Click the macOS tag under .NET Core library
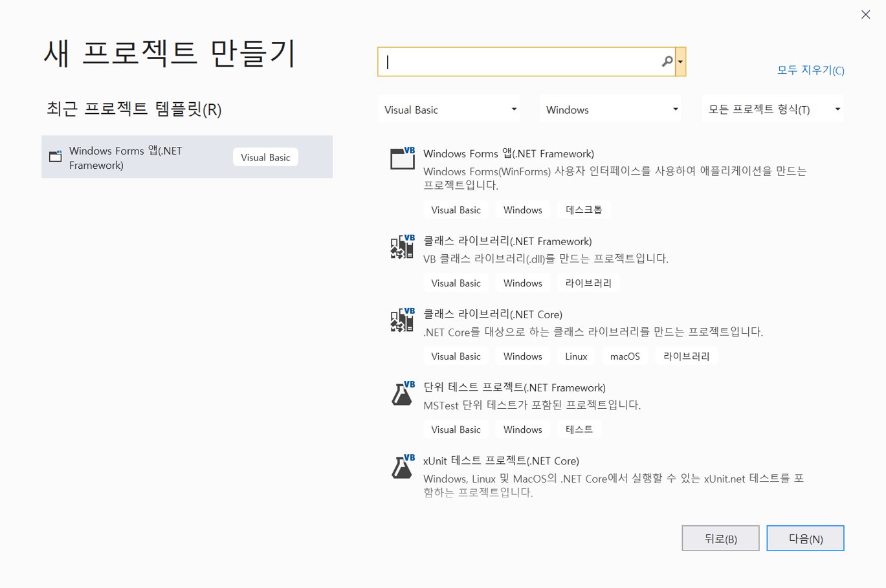Image resolution: width=886 pixels, height=588 pixels. pos(625,356)
